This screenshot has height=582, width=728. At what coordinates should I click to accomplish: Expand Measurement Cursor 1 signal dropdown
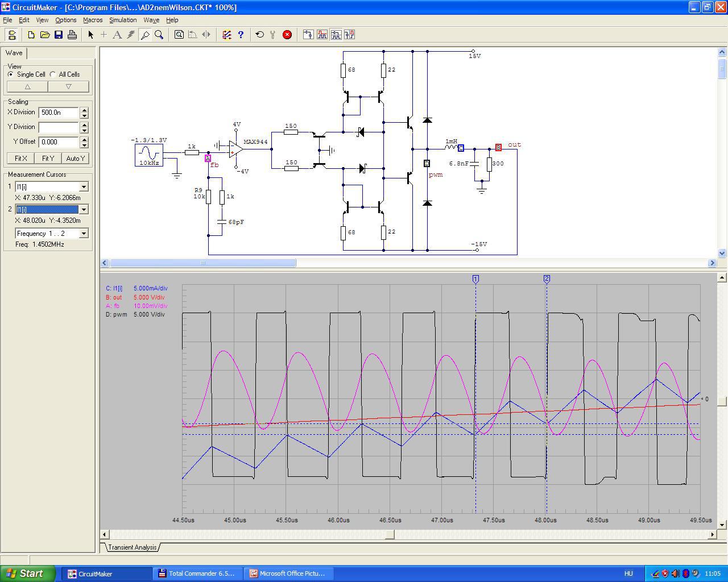tap(84, 187)
